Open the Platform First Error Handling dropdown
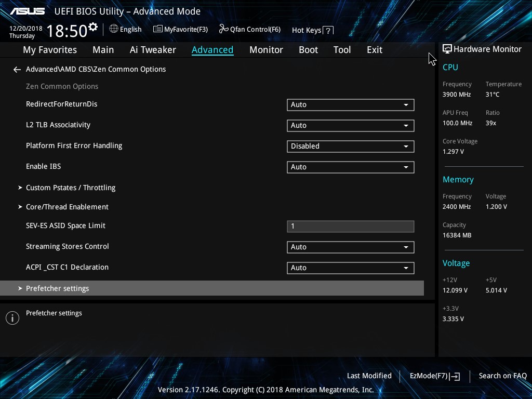Image resolution: width=532 pixels, height=399 pixels. (x=351, y=146)
